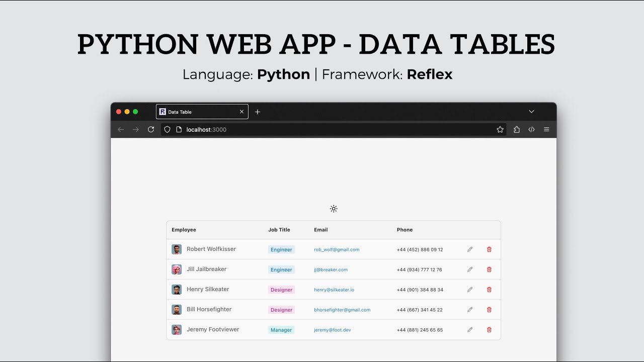Image resolution: width=644 pixels, height=362 pixels.
Task: Delete Bill Horsefighter with trash icon
Action: (x=489, y=310)
